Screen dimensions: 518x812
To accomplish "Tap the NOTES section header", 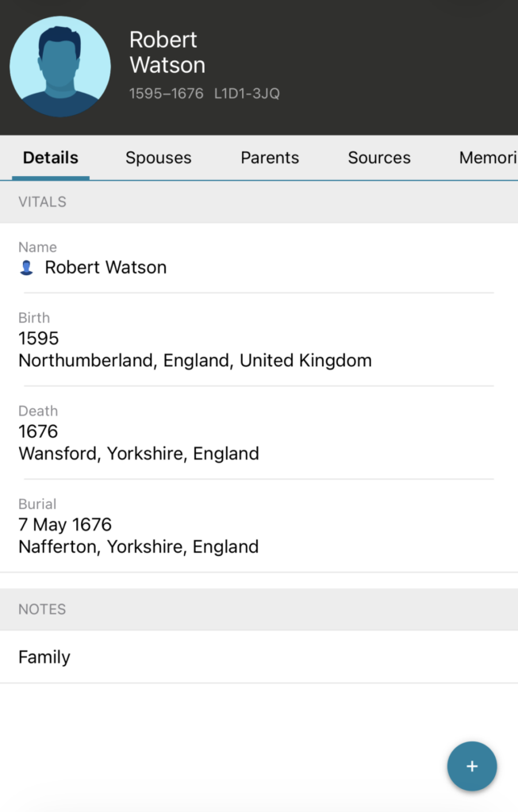I will click(x=43, y=610).
